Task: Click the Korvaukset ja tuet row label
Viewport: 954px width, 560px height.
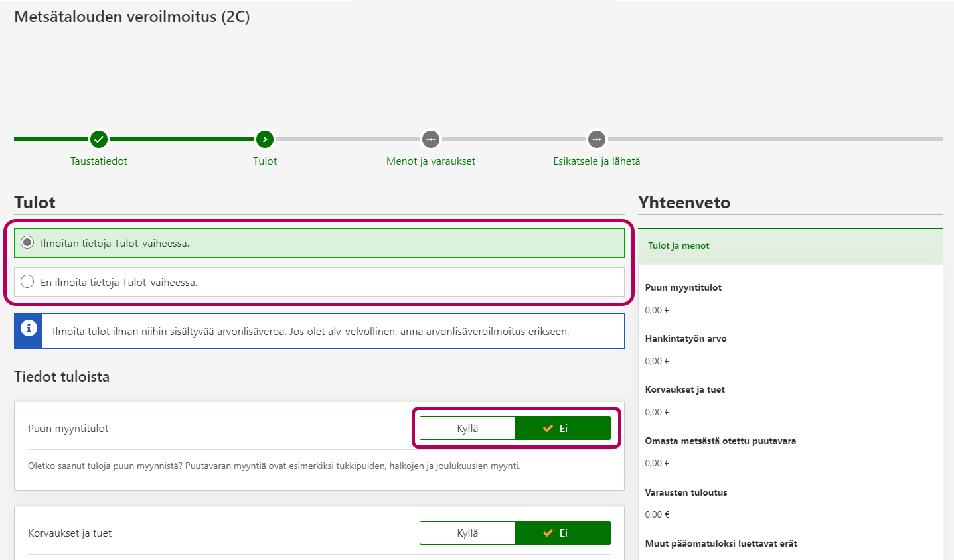Action: pyautogui.click(x=70, y=533)
